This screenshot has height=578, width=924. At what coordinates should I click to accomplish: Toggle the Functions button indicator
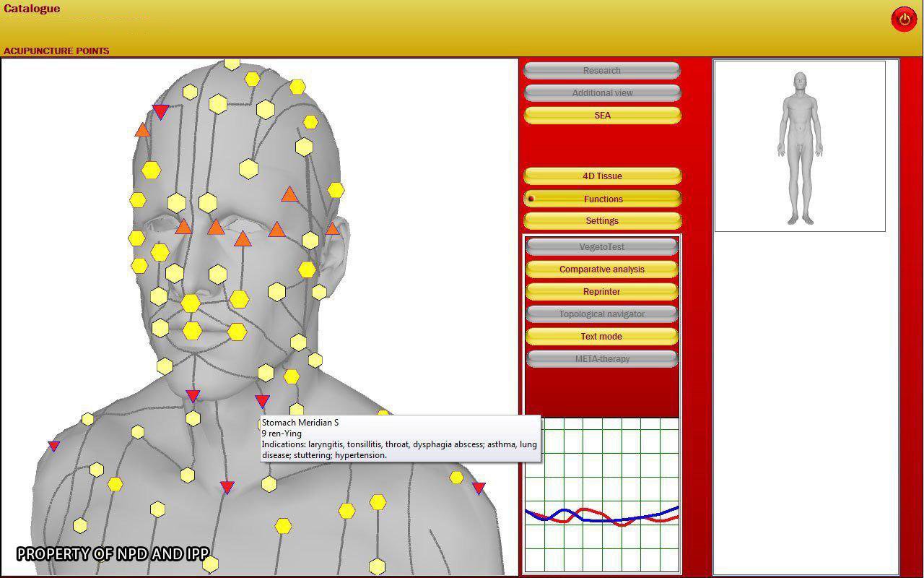point(531,199)
